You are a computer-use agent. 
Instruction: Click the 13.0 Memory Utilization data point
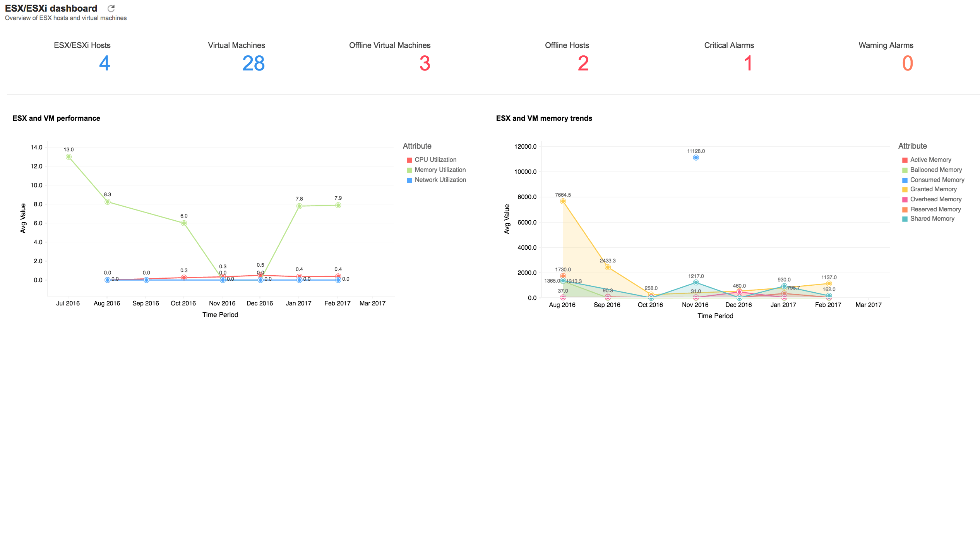pyautogui.click(x=69, y=157)
